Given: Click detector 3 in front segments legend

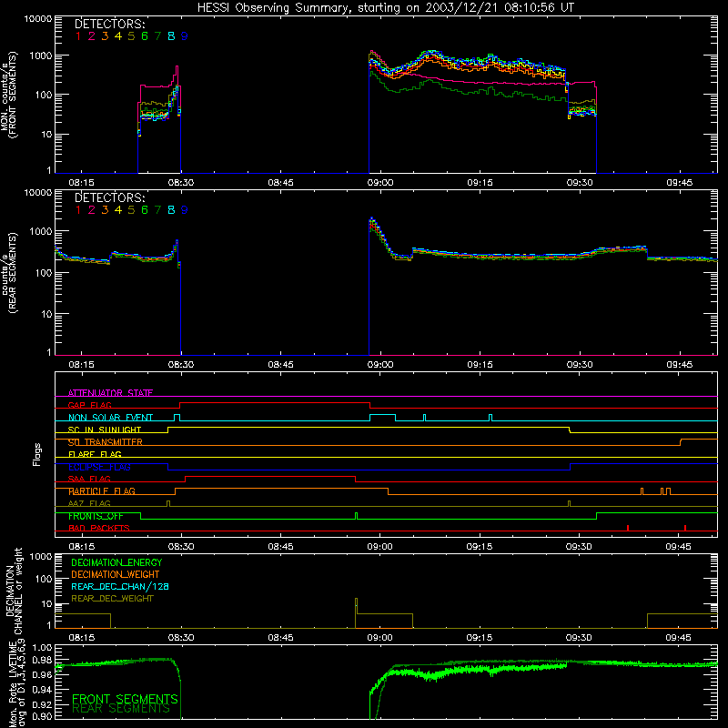Looking at the screenshot, I should [x=105, y=36].
